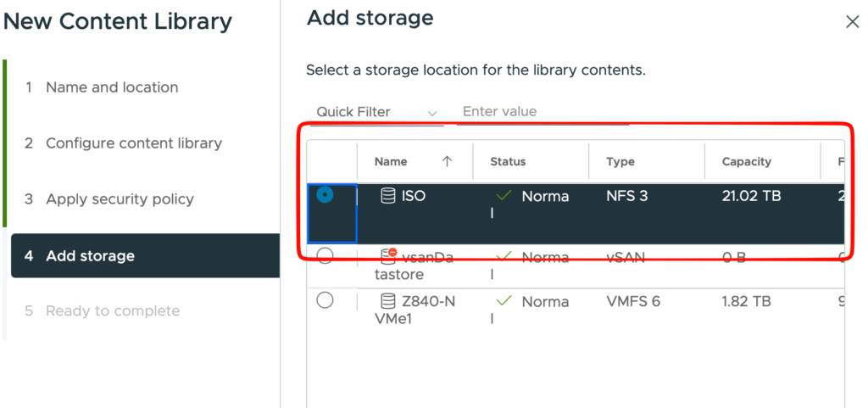Select the ISO datastore radio button
The image size is (868, 408).
point(325,195)
